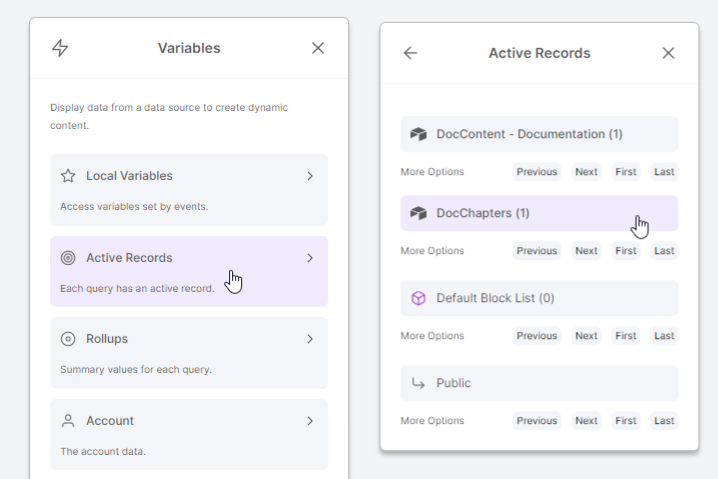Click the 'The account data.' description

(x=103, y=452)
